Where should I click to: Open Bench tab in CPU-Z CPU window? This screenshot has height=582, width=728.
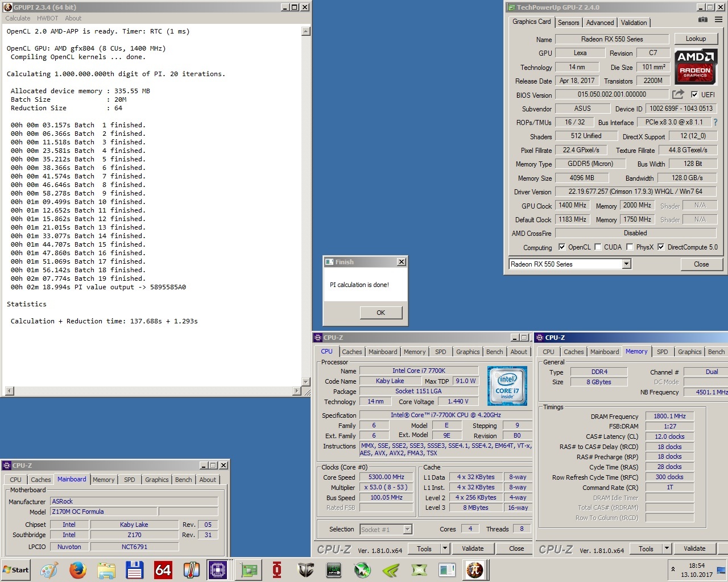click(x=495, y=352)
